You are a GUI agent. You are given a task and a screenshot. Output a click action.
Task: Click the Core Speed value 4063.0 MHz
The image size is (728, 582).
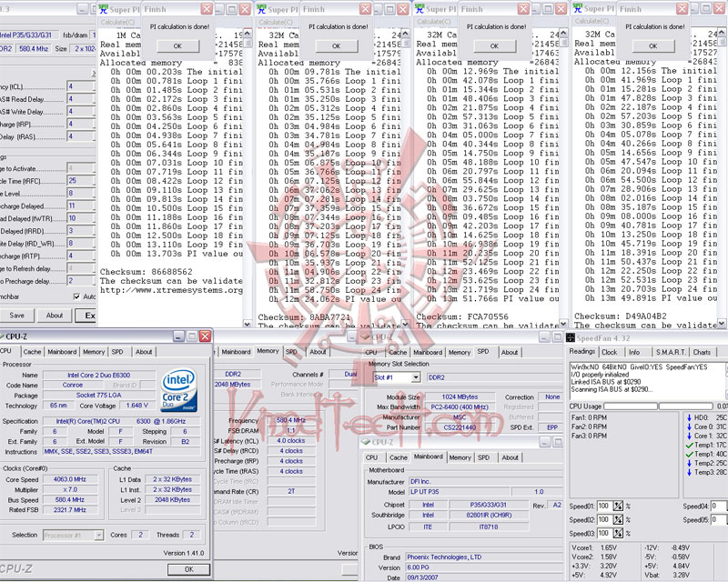tap(70, 479)
